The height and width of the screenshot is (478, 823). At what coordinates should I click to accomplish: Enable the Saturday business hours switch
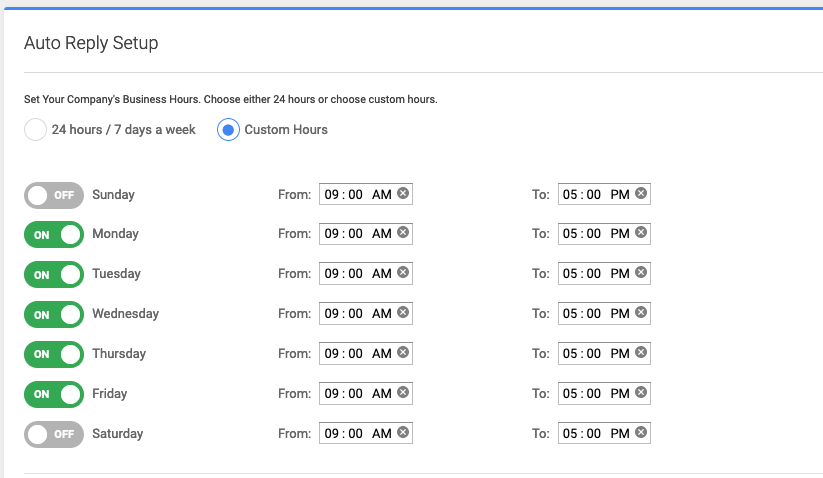click(54, 434)
